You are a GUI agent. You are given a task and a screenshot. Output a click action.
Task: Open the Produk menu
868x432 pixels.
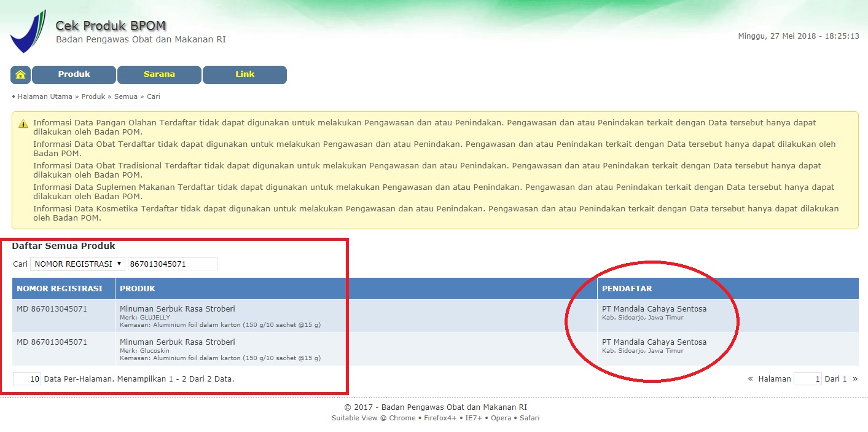[74, 74]
